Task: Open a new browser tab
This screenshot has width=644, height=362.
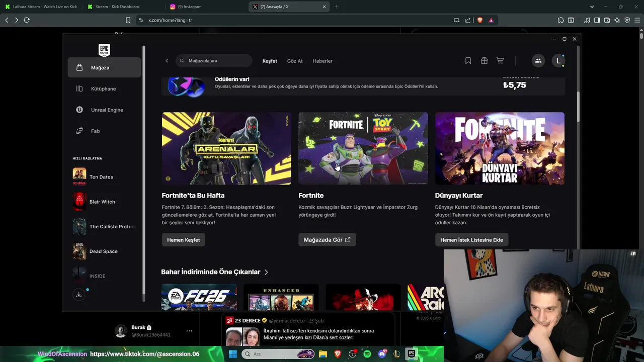Action: click(x=337, y=7)
